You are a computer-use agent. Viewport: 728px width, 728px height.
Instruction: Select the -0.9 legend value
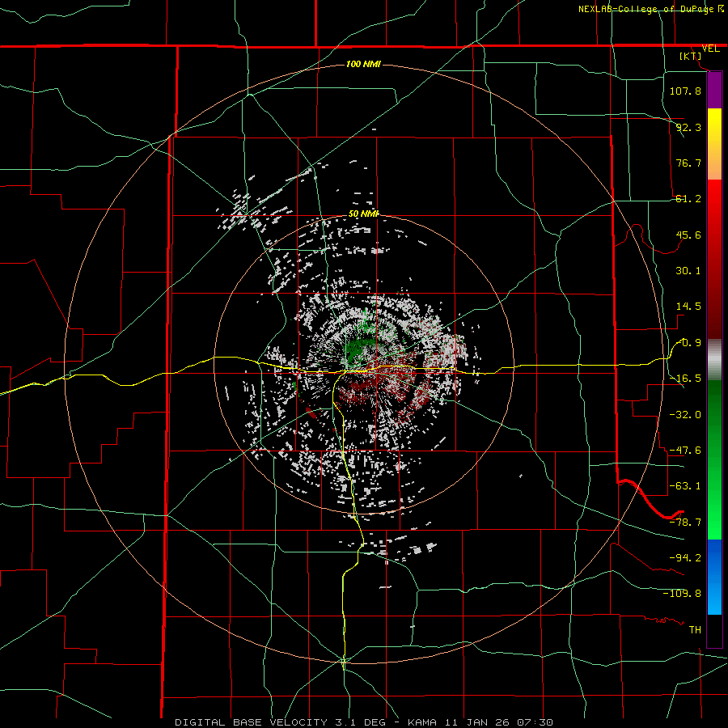(x=689, y=343)
